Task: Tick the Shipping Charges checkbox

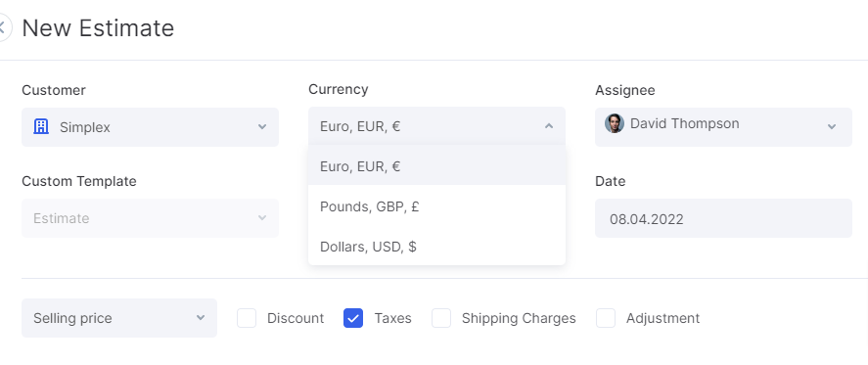Action: pyautogui.click(x=441, y=318)
